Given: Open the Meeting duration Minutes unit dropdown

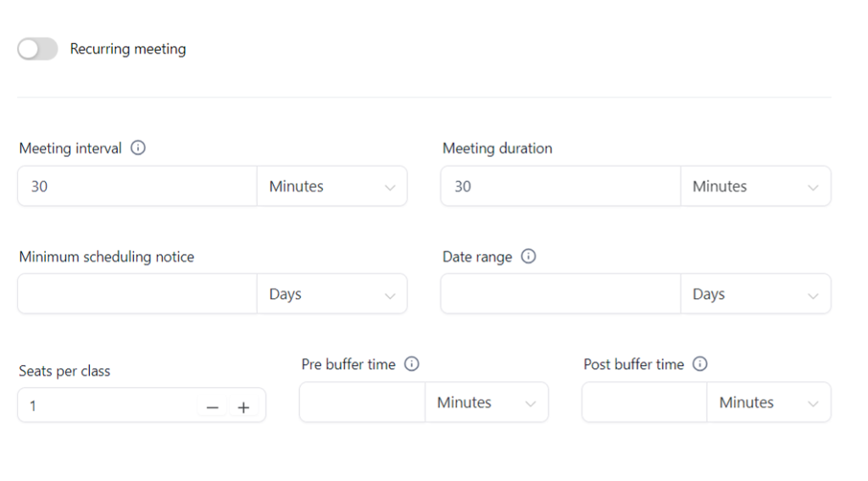Looking at the screenshot, I should pos(755,186).
